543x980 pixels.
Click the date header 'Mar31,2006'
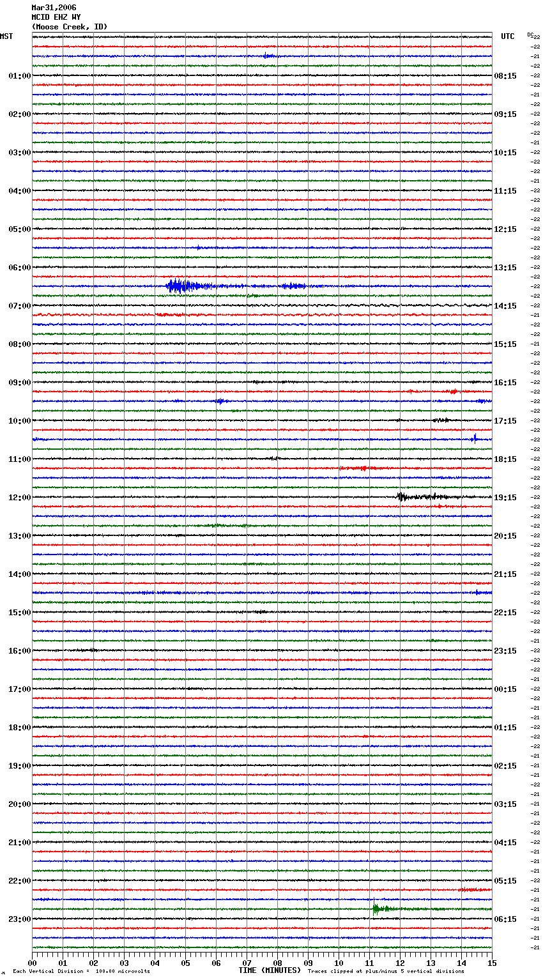tap(54, 8)
